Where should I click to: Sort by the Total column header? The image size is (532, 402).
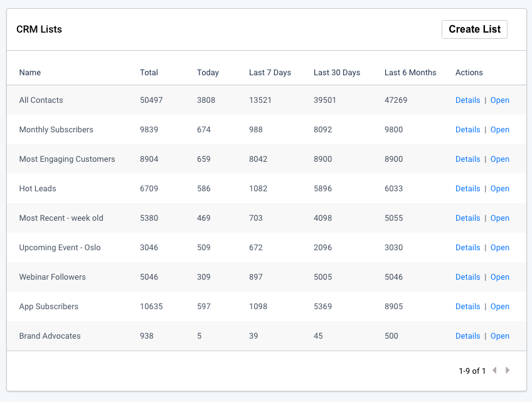[149, 72]
